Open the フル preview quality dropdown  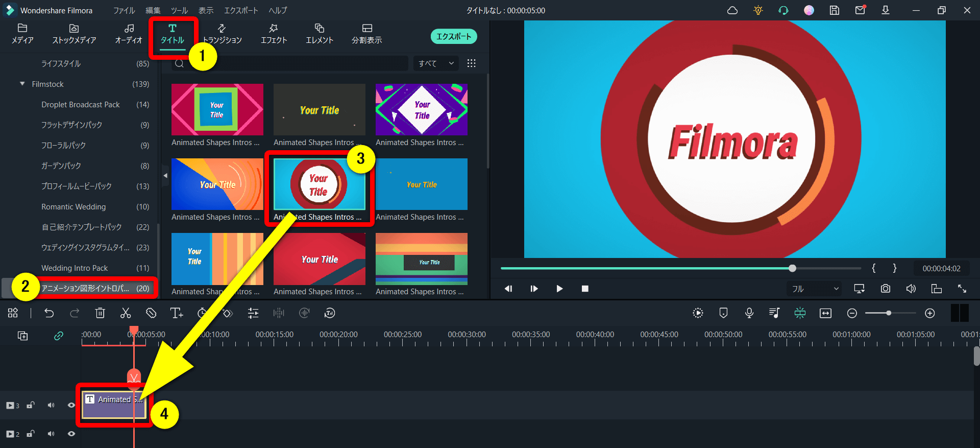[815, 289]
